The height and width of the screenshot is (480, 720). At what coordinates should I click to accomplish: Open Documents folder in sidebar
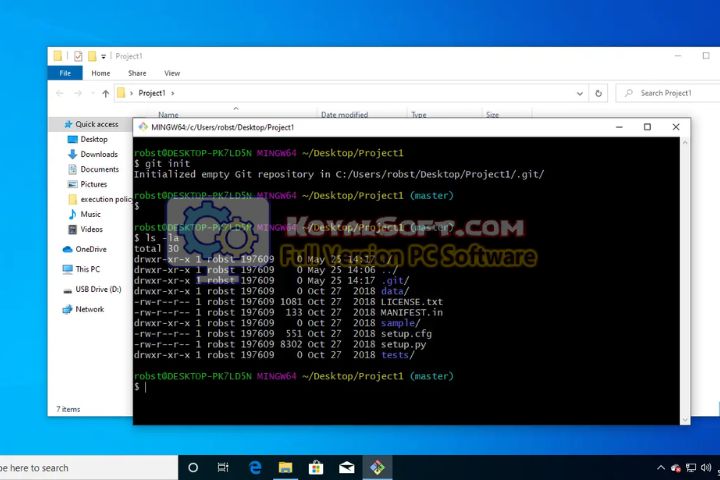pyautogui.click(x=100, y=169)
